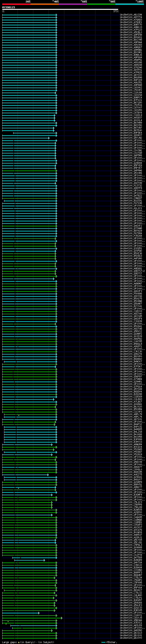The height and width of the screenshot is (644, 146).
Task: Choose hit label UniRef100_C6SYJ5
Action: click(x=131, y=618)
